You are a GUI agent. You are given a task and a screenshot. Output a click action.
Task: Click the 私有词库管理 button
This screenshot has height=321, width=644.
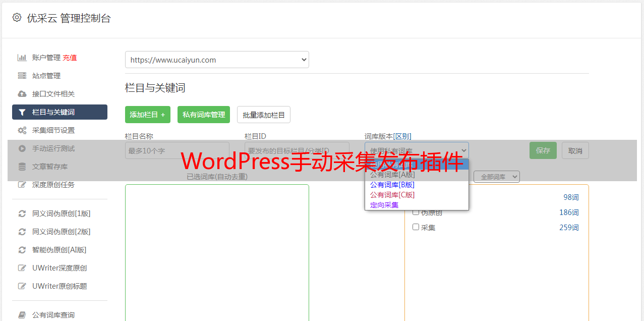pyautogui.click(x=204, y=115)
